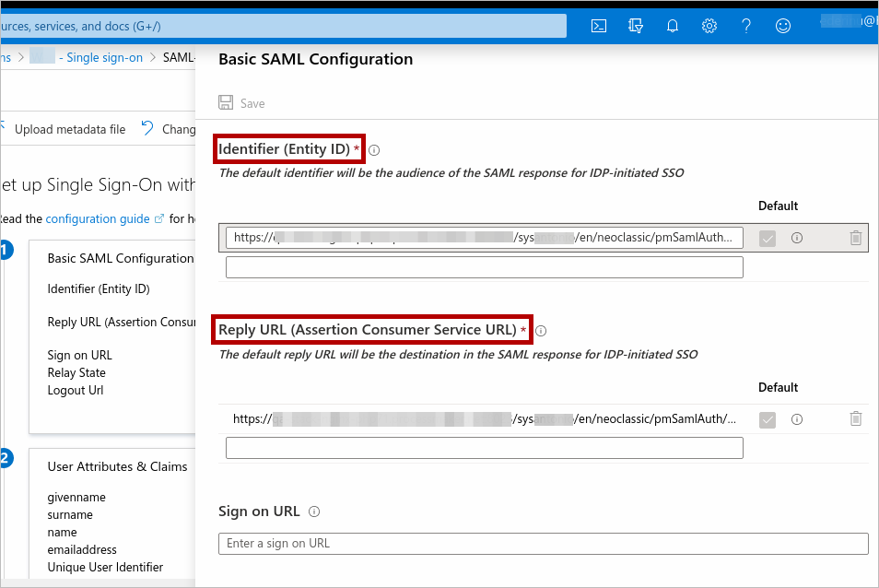Screen dimensions: 879x588
Task: Open the Directory and subscription filter
Action: pos(636,26)
